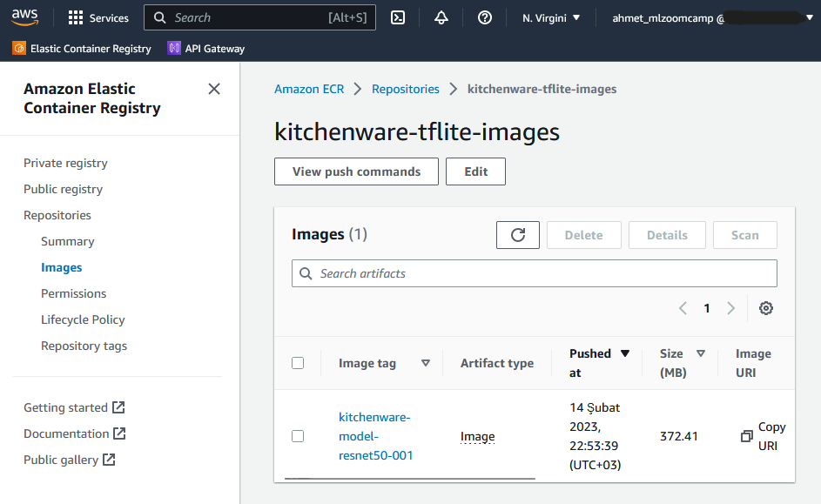Open Permissions in sidebar
Viewport: 821px width, 504px height.
tap(73, 293)
